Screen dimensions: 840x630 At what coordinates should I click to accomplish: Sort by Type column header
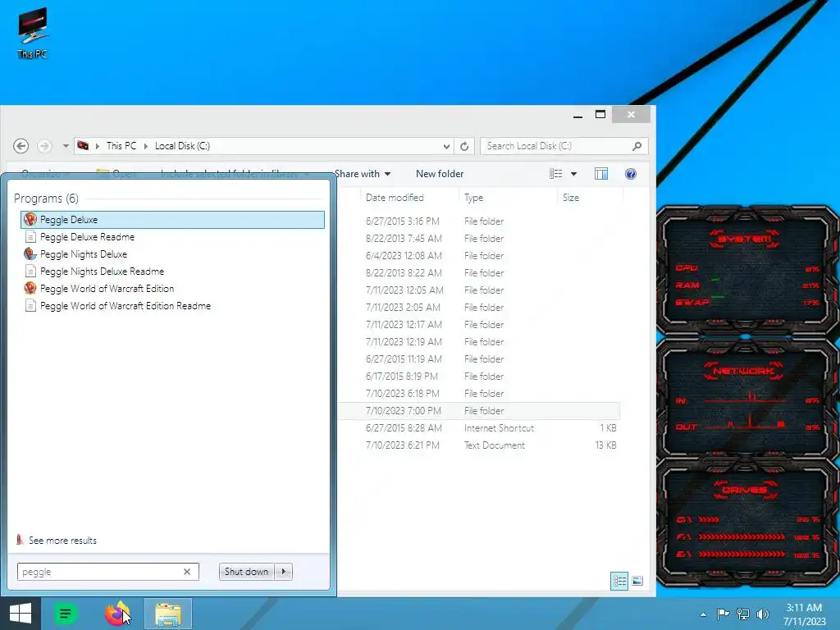[x=508, y=198]
